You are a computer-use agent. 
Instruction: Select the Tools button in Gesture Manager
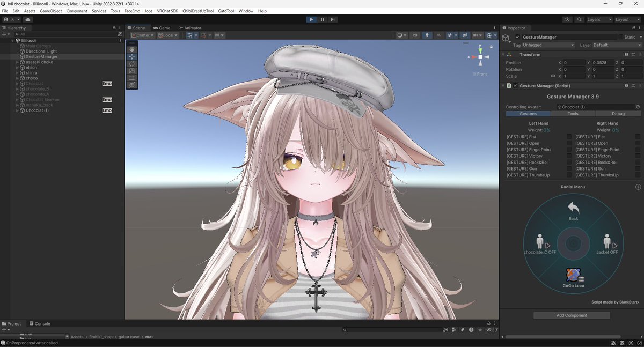click(x=573, y=114)
